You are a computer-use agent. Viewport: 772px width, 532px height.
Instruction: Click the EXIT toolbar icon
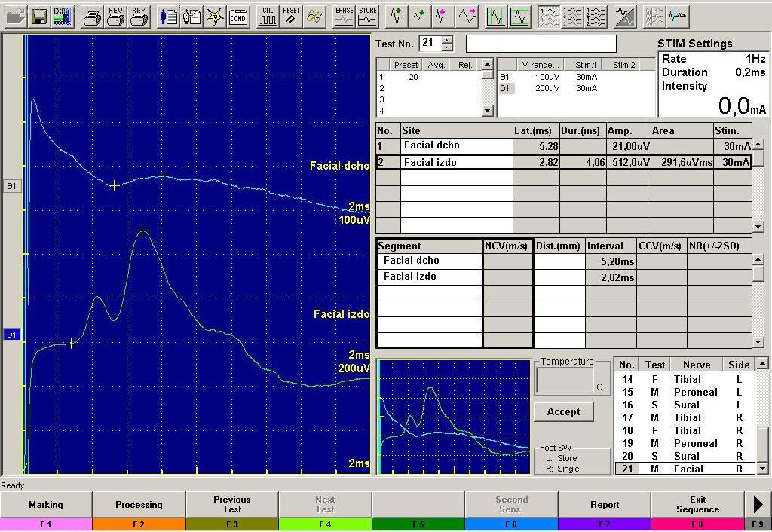(x=62, y=16)
